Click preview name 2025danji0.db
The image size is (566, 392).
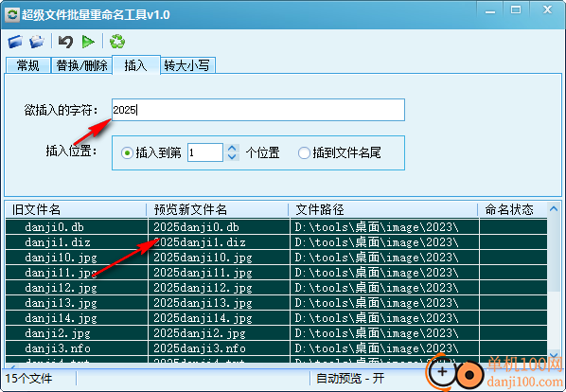196,227
